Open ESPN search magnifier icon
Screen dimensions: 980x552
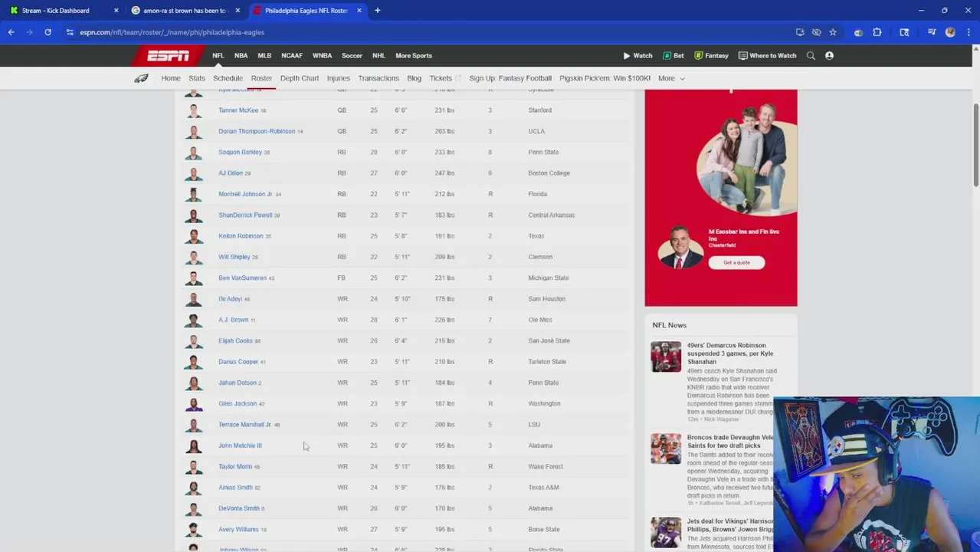click(811, 55)
